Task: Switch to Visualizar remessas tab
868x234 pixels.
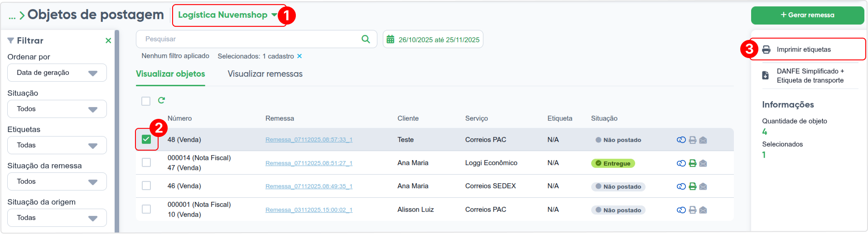Action: pyautogui.click(x=265, y=74)
